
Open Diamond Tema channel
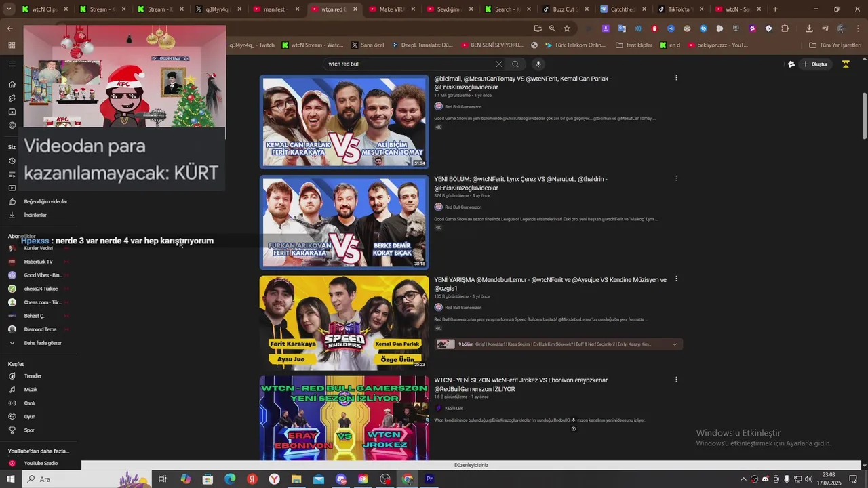click(x=38, y=329)
